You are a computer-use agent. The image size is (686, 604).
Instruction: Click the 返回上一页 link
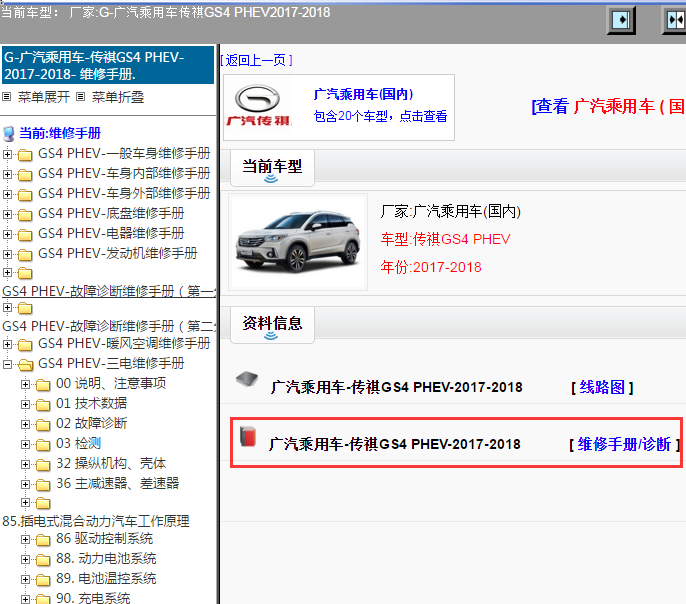256,60
